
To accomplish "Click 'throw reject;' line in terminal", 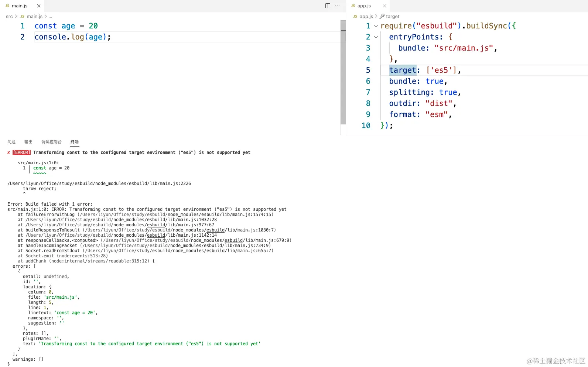I will (x=40, y=189).
